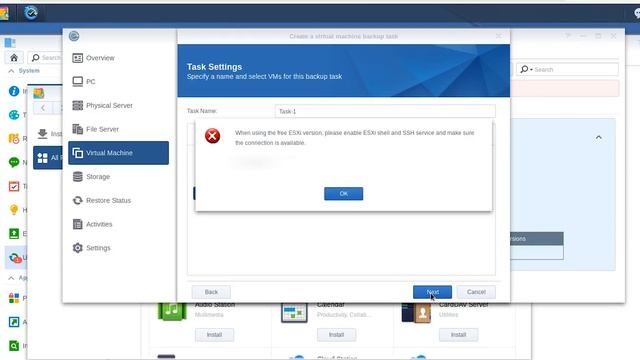Open the Activities log section
Screen dimensions: 640x360
pyautogui.click(x=118, y=224)
